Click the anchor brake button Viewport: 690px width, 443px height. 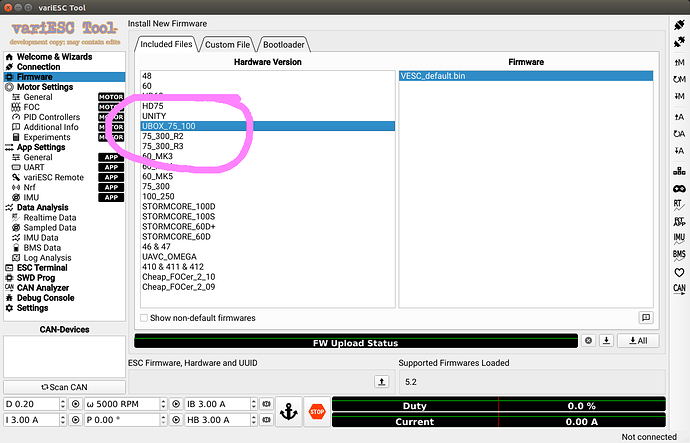[x=289, y=412]
